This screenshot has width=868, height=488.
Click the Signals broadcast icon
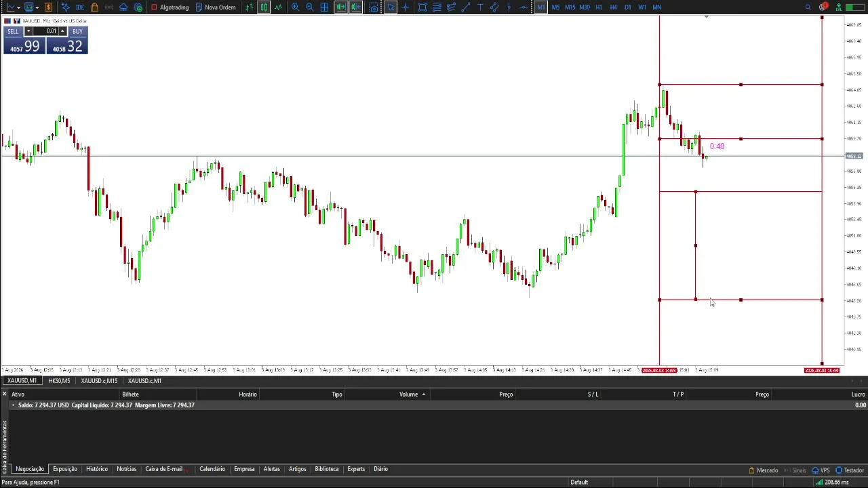click(x=108, y=7)
